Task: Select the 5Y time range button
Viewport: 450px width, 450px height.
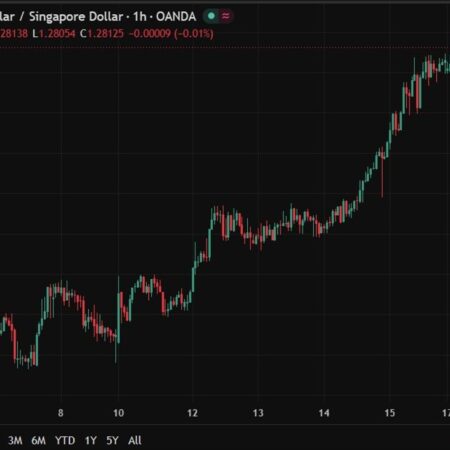Action: click(112, 440)
